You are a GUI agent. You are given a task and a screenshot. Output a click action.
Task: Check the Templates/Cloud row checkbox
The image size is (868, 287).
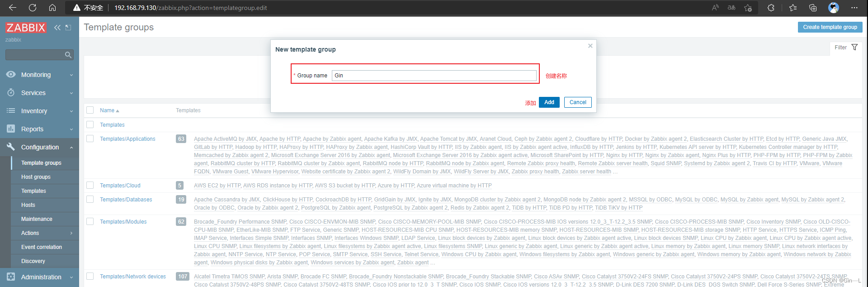(x=90, y=185)
